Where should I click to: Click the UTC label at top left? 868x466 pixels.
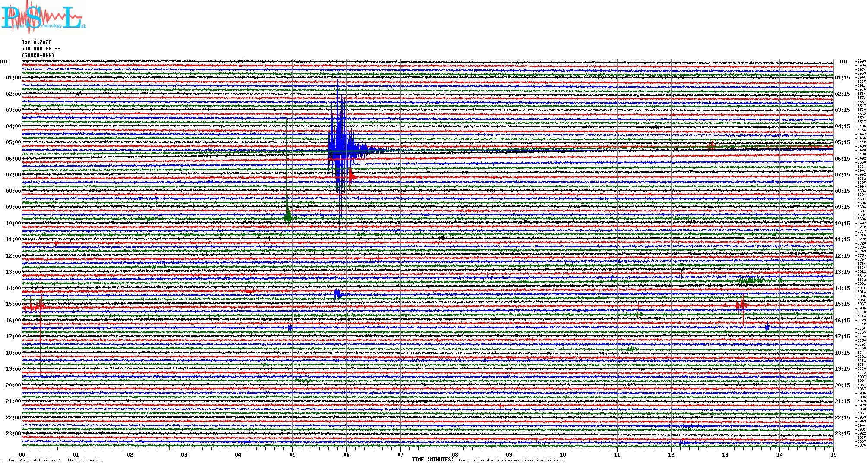click(x=4, y=62)
